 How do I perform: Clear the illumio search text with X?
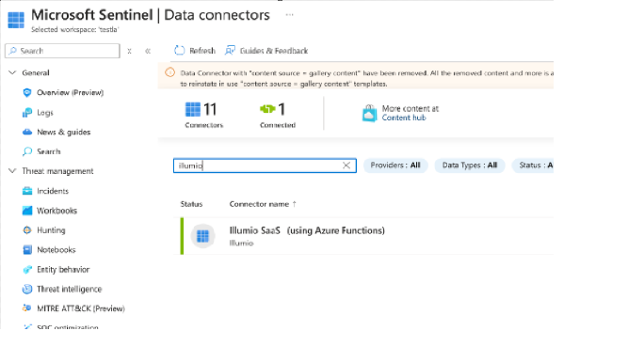346,166
